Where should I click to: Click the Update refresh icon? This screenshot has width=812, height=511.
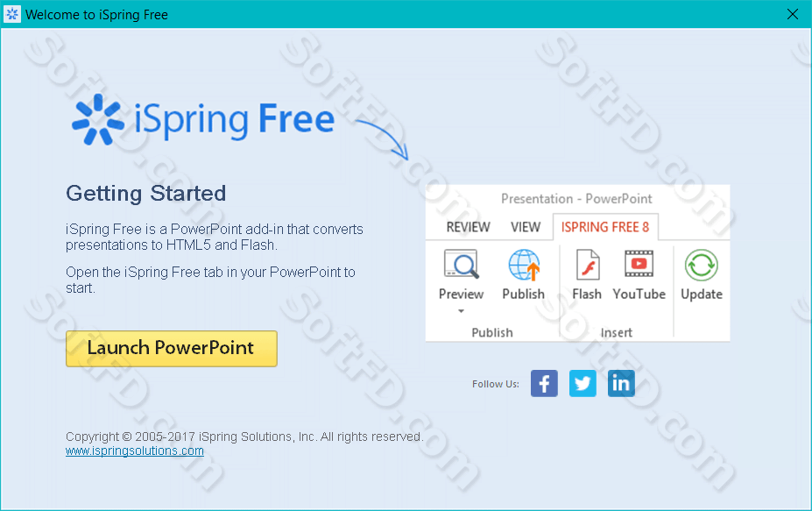click(701, 265)
